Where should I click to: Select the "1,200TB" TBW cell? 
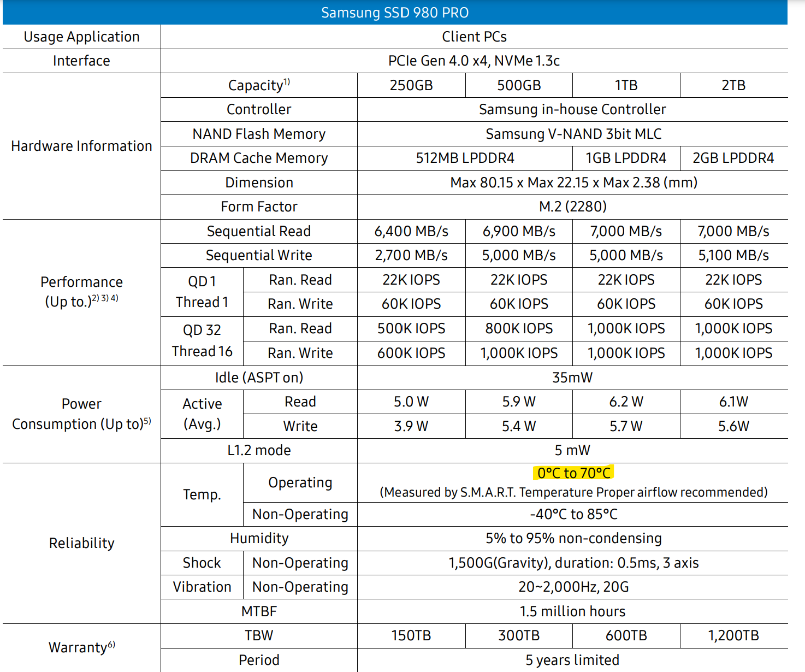733,635
